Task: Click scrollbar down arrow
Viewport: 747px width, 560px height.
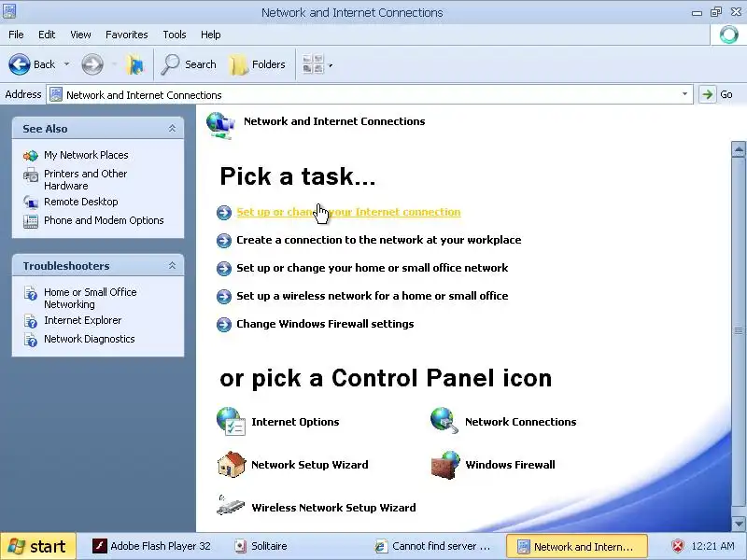Action: pyautogui.click(x=739, y=524)
